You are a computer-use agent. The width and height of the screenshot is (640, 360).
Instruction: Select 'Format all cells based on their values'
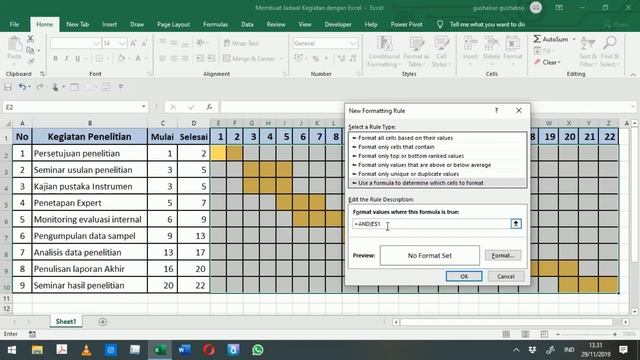coord(437,138)
